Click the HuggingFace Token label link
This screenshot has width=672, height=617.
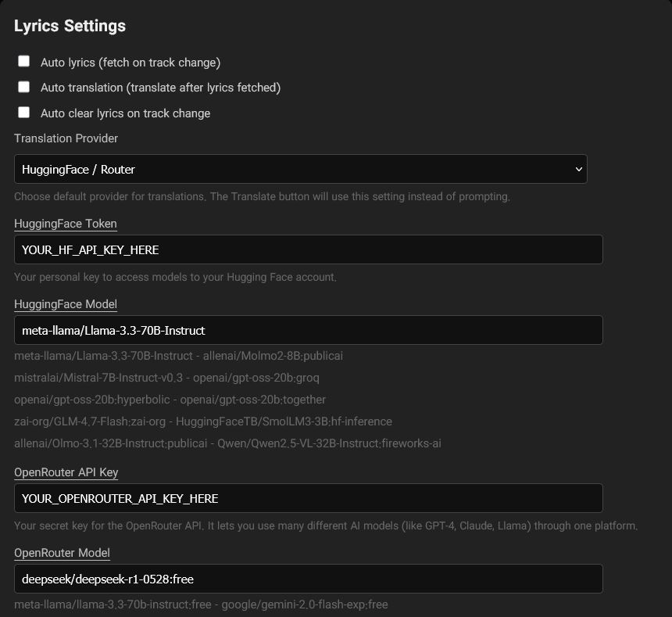[66, 224]
